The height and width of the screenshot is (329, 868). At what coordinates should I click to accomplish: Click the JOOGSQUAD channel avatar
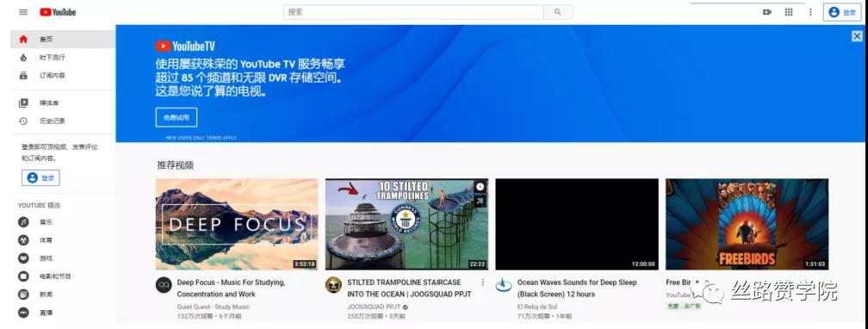[x=333, y=285]
